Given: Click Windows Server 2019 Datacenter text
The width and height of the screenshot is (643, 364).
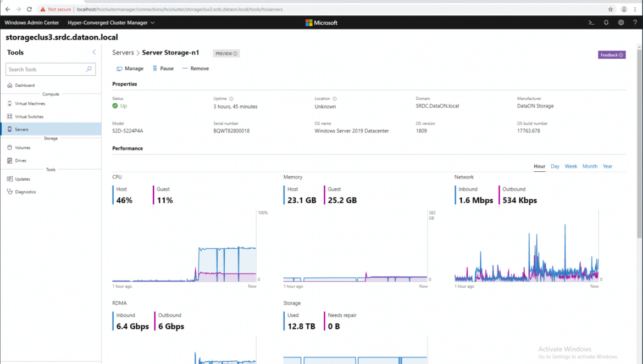Looking at the screenshot, I should point(351,131).
